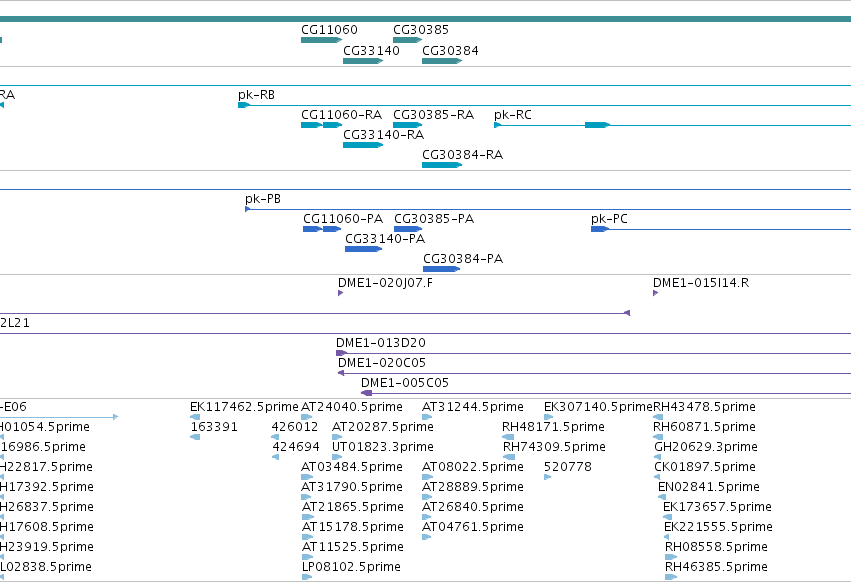Click the AT28889.5prime EST
The image size is (851, 582).
tap(427, 497)
